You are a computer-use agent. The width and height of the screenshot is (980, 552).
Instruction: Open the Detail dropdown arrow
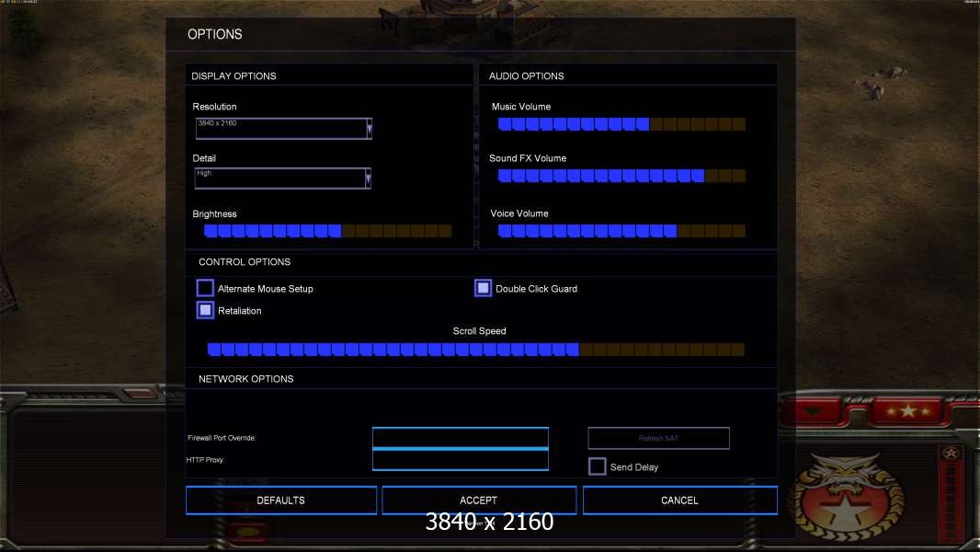368,178
